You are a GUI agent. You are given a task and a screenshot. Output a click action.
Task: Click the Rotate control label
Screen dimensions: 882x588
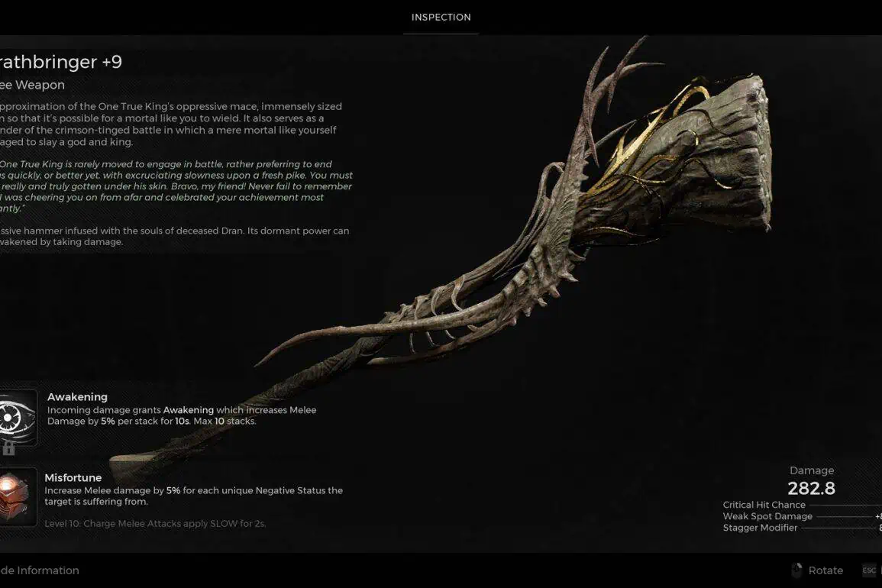click(x=825, y=570)
